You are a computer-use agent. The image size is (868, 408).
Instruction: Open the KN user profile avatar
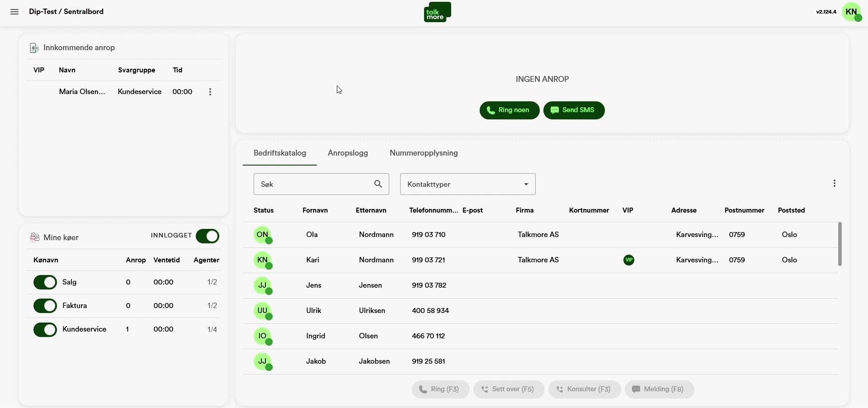853,12
